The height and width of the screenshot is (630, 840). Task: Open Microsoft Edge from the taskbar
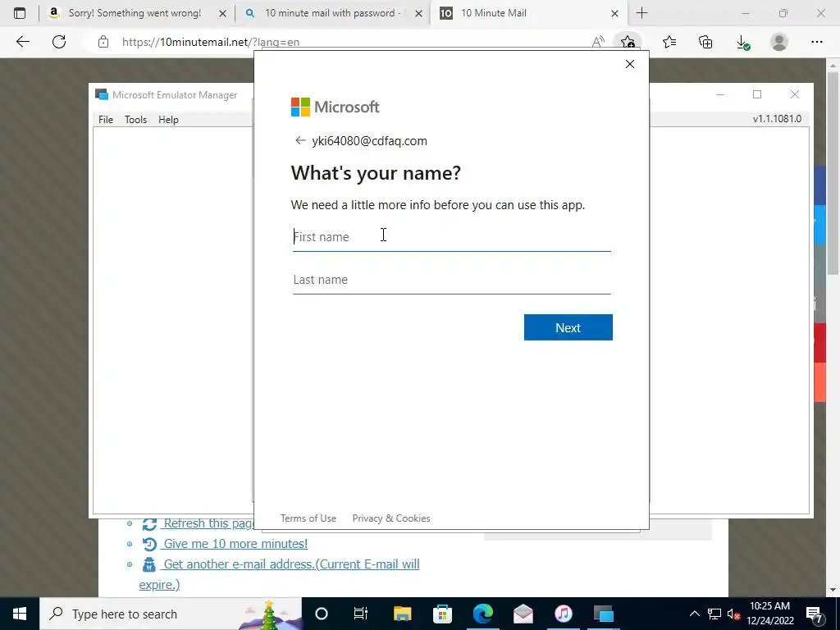(482, 614)
